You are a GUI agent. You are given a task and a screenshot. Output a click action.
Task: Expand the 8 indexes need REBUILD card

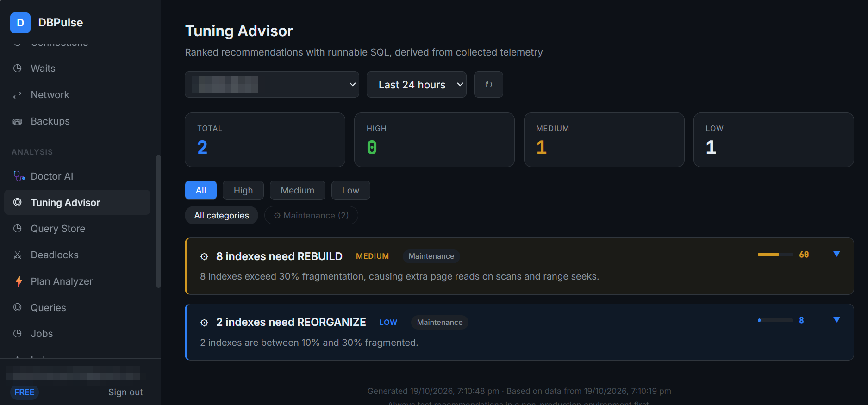(x=837, y=255)
